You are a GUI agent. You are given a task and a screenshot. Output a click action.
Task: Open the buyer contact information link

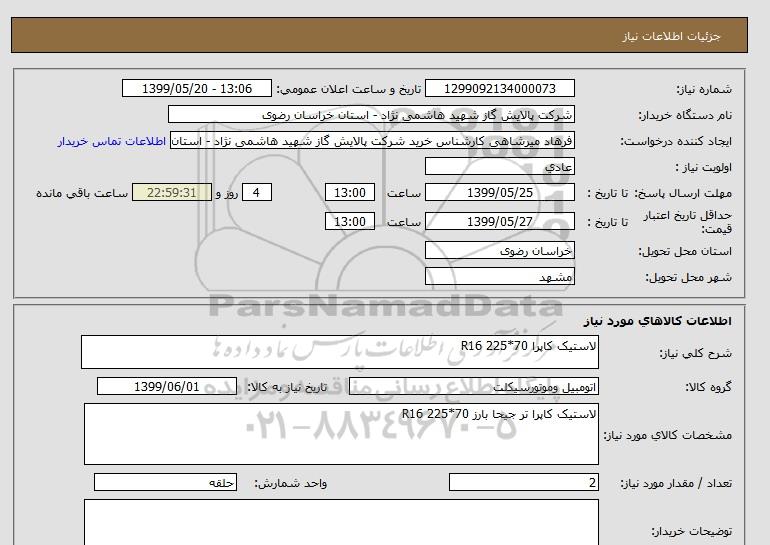112,141
